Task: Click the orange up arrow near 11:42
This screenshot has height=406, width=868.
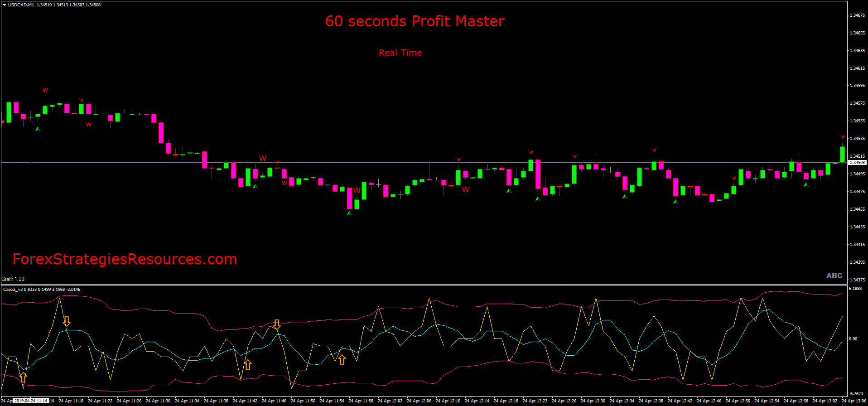Action: (x=247, y=365)
